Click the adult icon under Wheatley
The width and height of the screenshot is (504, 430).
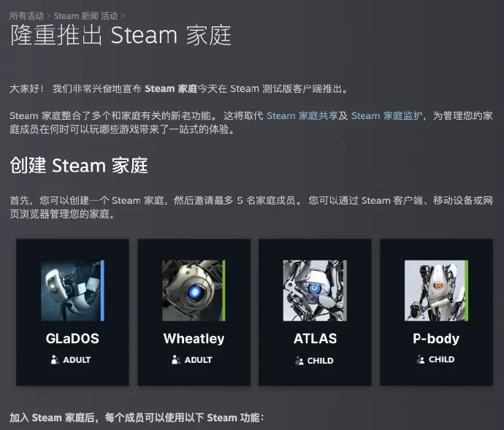pyautogui.click(x=176, y=360)
